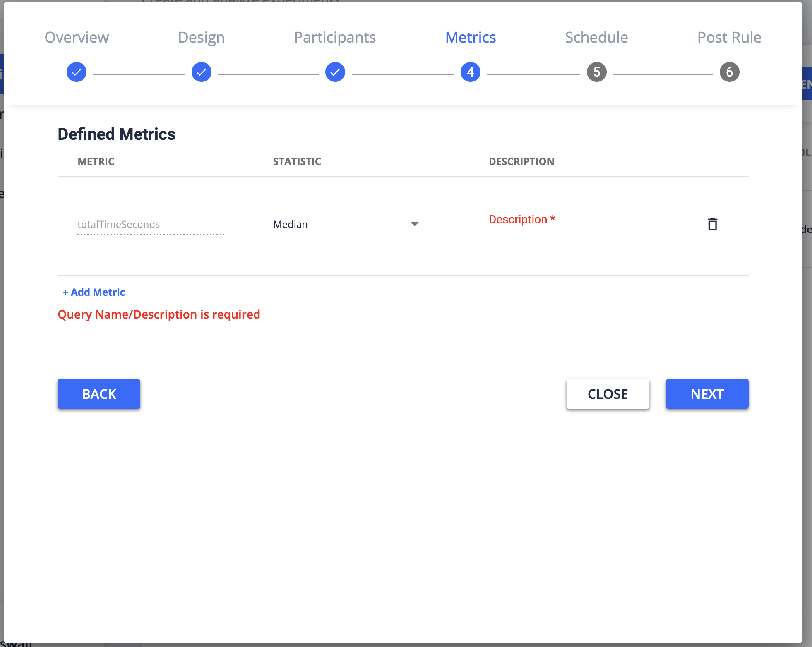Go to the Overview tab
The height and width of the screenshot is (647, 812).
[76, 37]
